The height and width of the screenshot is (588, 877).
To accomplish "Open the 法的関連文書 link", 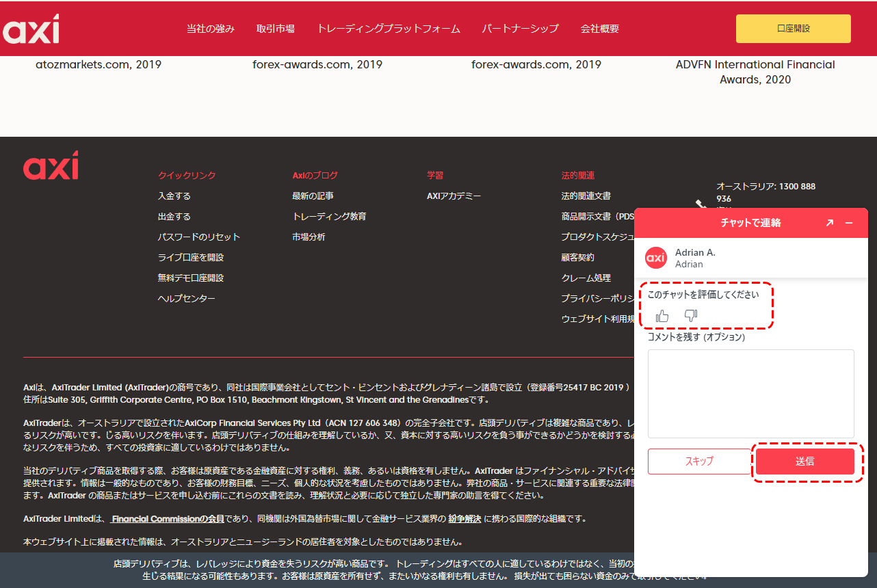I will pos(586,196).
